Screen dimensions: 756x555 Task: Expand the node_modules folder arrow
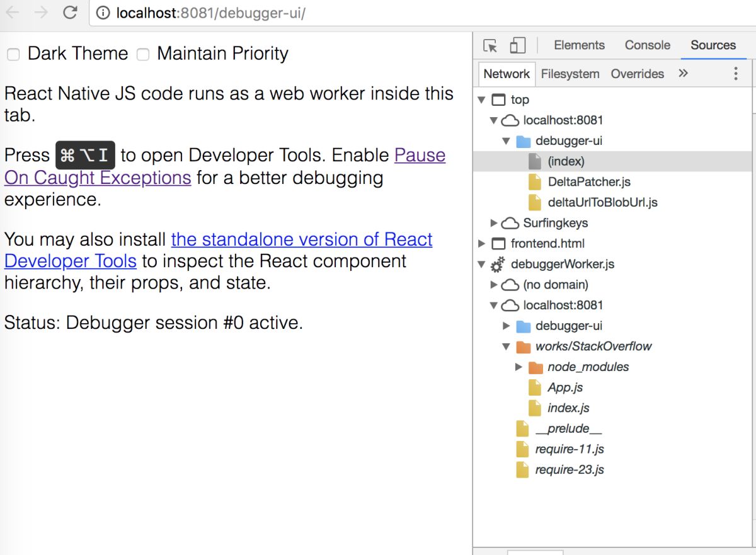tap(518, 367)
